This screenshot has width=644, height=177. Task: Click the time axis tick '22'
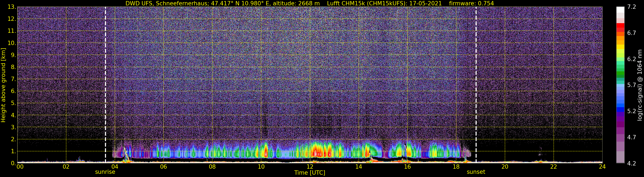click(x=554, y=167)
